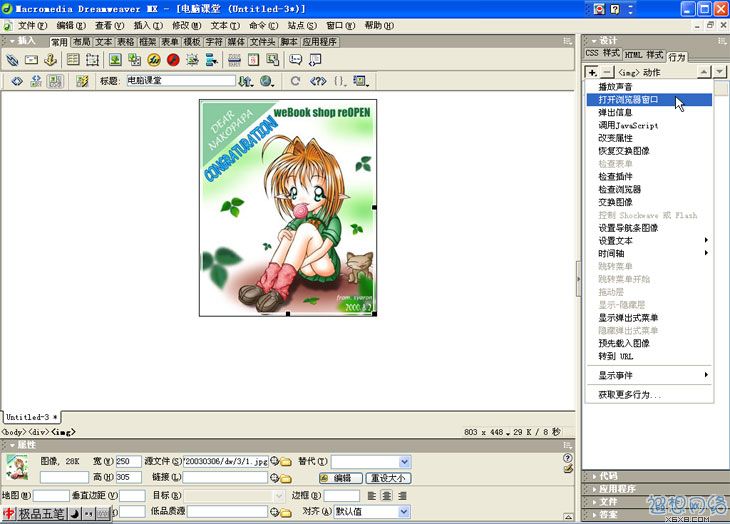This screenshot has height=524, width=730.
Task: Choose 弹出信息 from the actions menu
Action: point(649,113)
